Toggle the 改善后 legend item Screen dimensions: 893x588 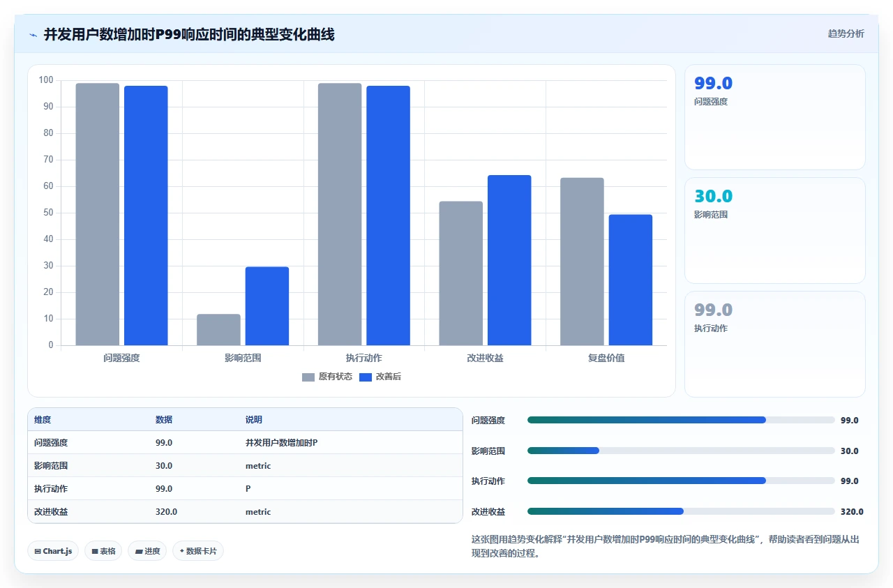click(380, 377)
